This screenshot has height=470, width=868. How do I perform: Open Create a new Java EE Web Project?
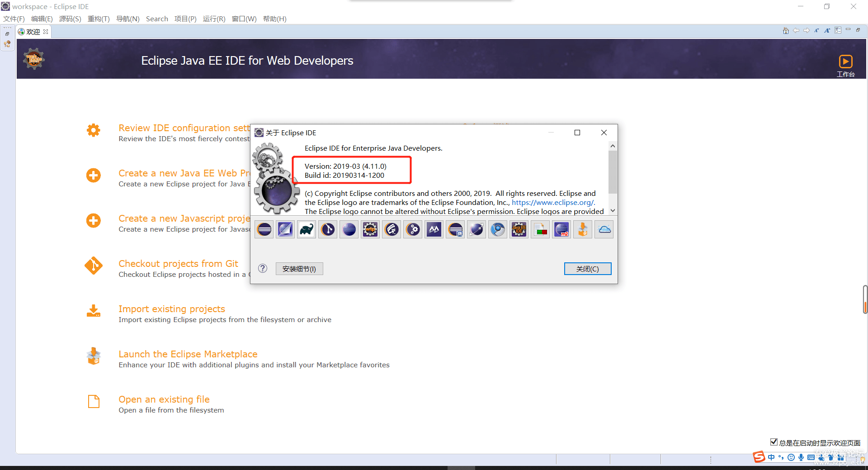pos(184,173)
